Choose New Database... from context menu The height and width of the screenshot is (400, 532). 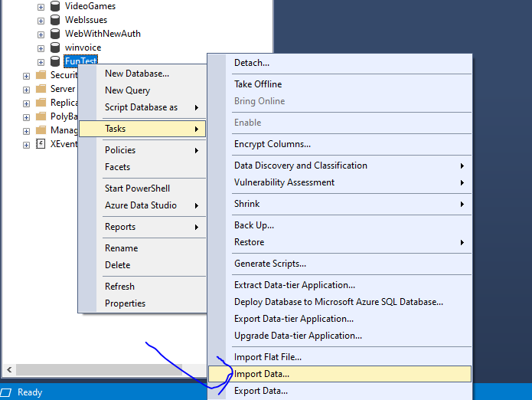coord(142,74)
